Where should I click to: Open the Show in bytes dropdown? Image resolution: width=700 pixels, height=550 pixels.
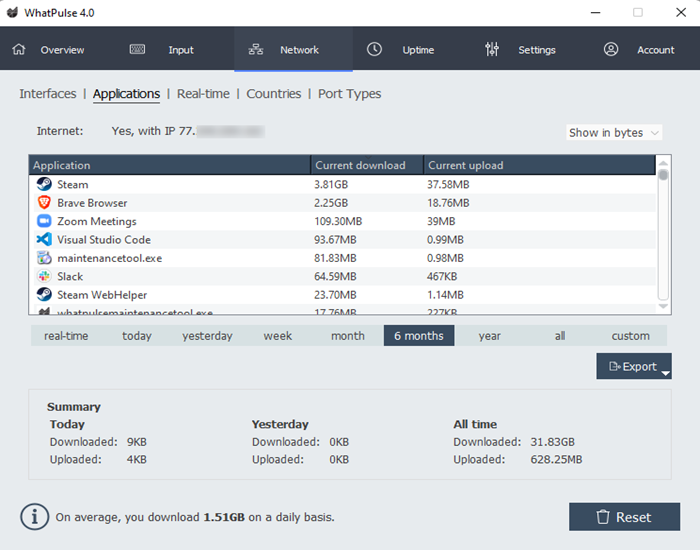point(614,133)
